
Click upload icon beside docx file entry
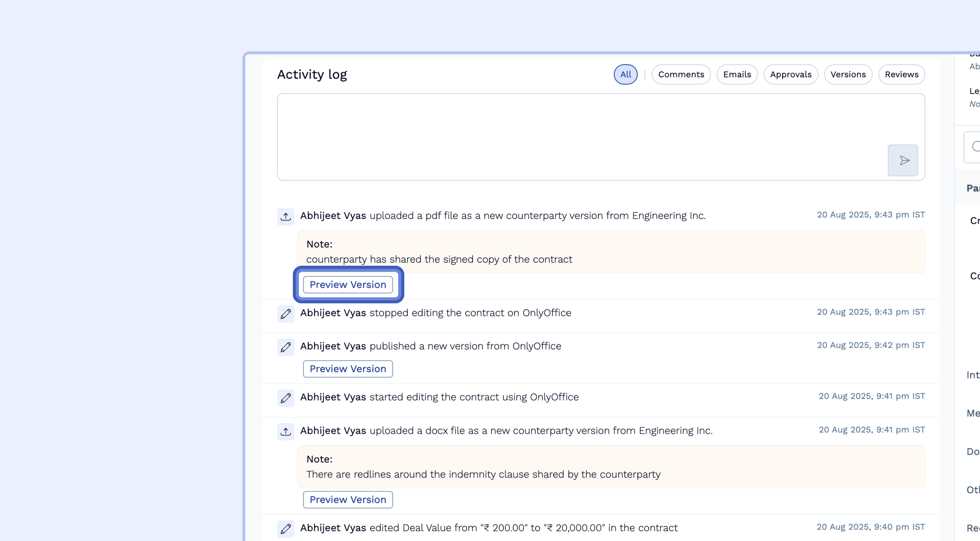click(286, 431)
